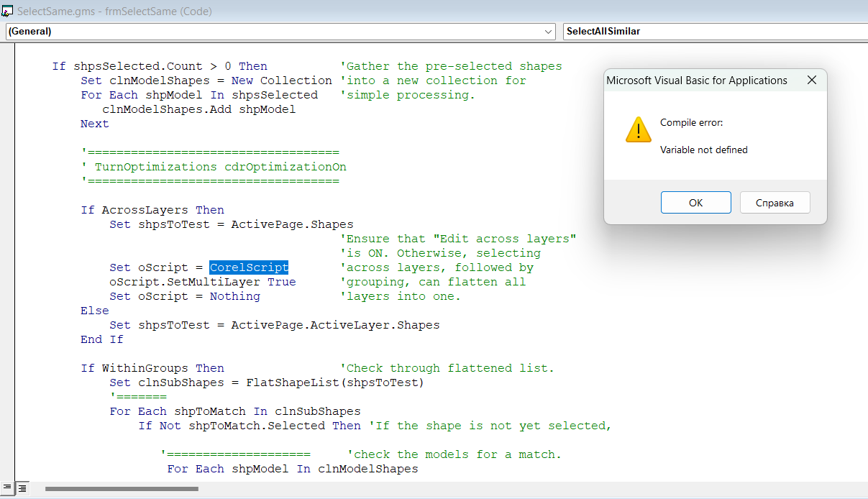Click OK in the compile error dialog

click(x=695, y=203)
